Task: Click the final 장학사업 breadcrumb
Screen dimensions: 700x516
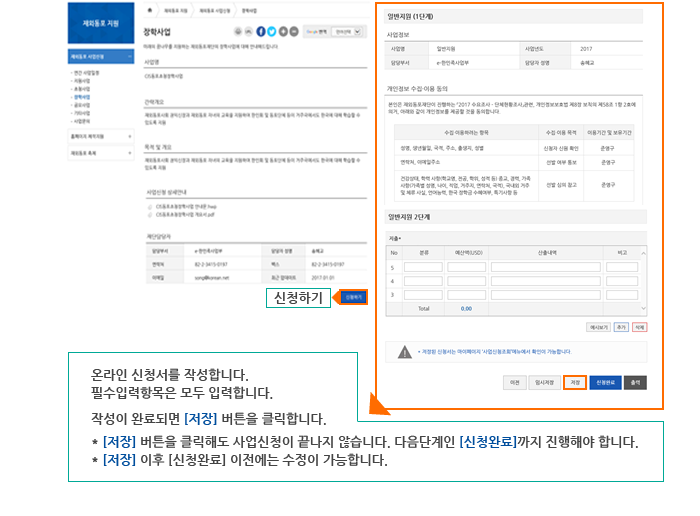Action: 249,11
